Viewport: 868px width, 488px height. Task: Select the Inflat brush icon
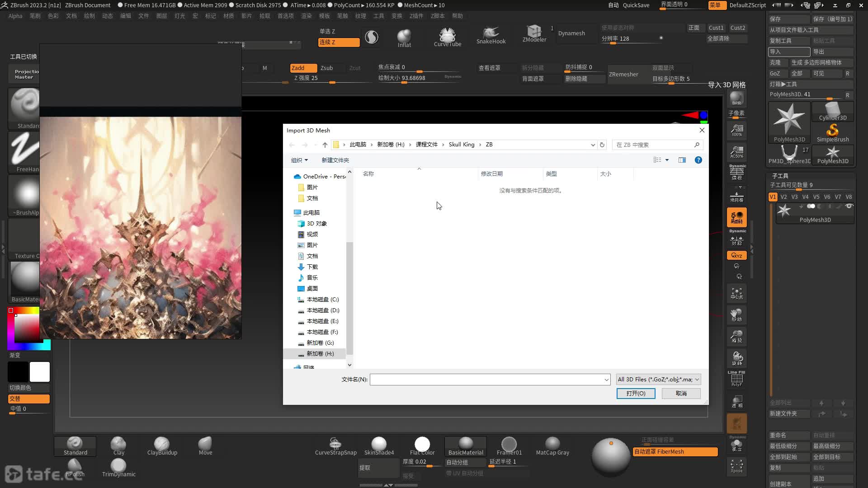pos(404,38)
